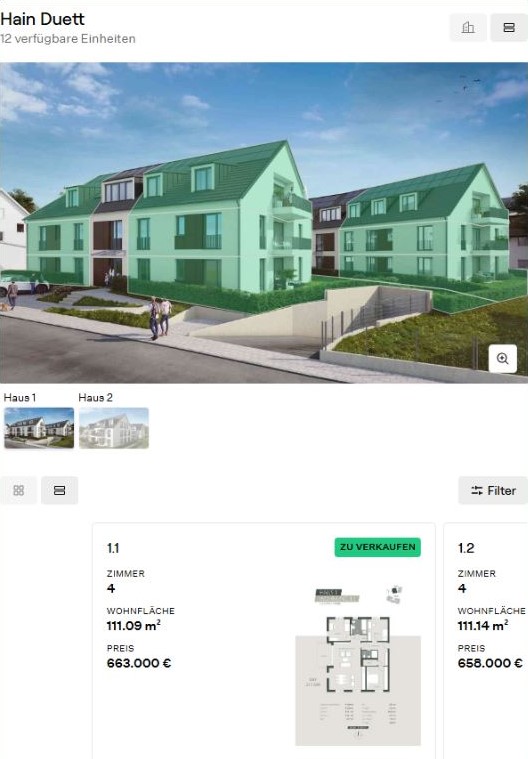
Task: Click the Haus 2 label
Action: click(x=95, y=397)
